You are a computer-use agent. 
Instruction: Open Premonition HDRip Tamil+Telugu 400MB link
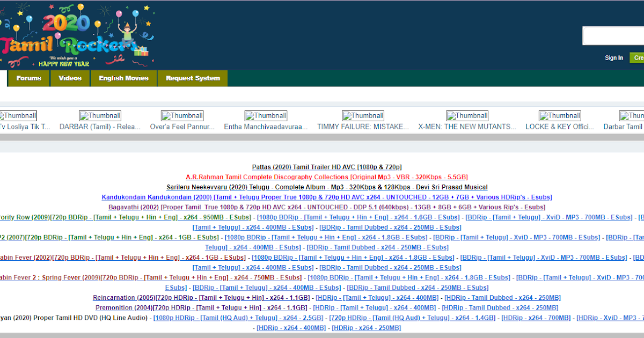coord(375,307)
